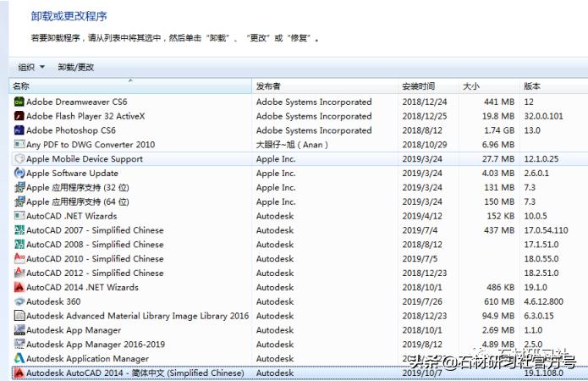Screen dimensions: 588x381
Task: Click the AutoCAD 2014 .NET Wizards icon
Action: (19, 287)
